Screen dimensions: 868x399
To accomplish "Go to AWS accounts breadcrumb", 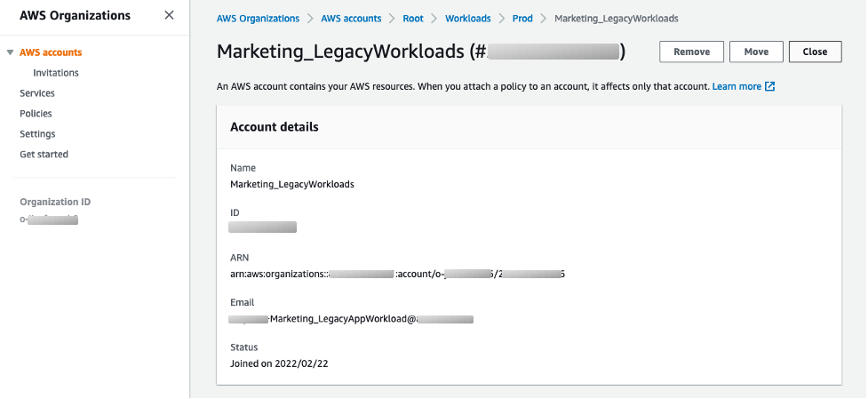I will tap(351, 19).
